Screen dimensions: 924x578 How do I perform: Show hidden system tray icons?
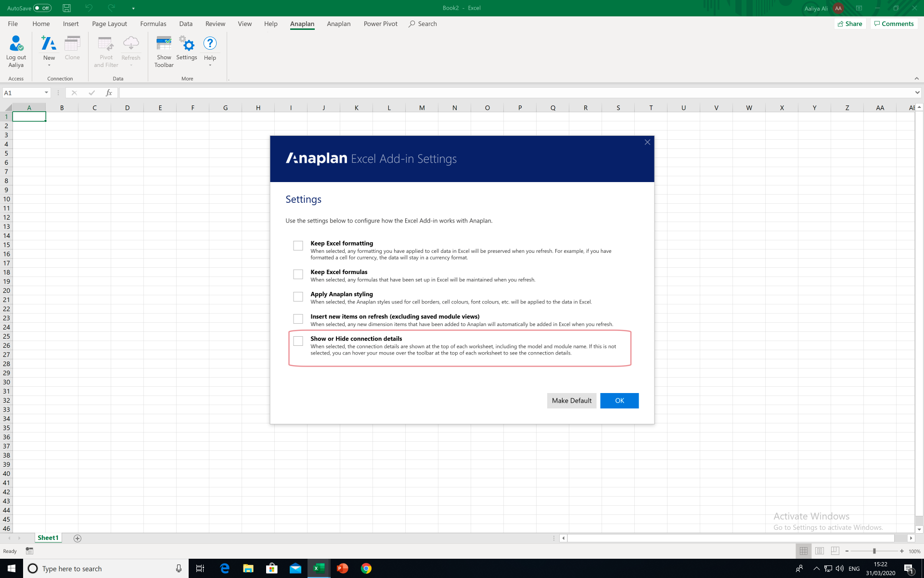[x=816, y=568]
